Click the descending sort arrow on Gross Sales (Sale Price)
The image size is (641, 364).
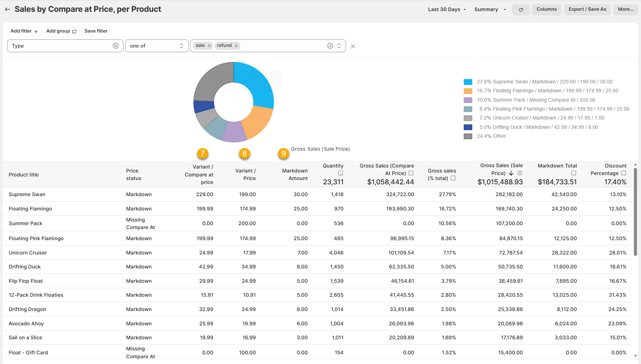[x=511, y=173]
